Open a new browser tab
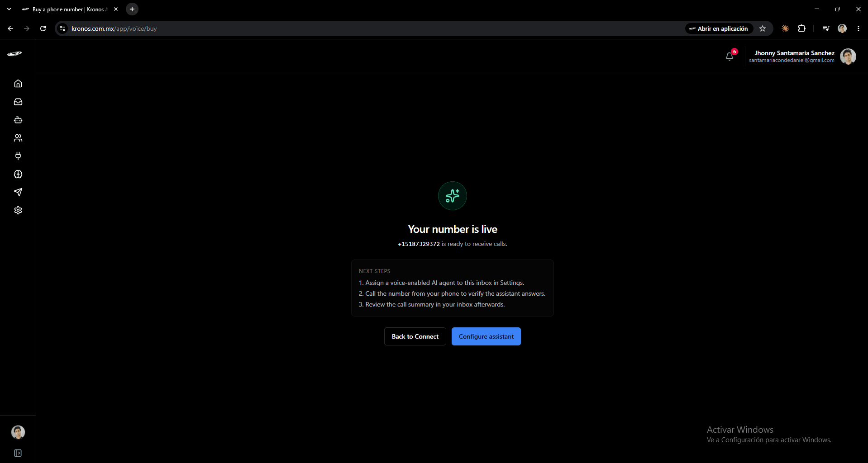 (132, 9)
